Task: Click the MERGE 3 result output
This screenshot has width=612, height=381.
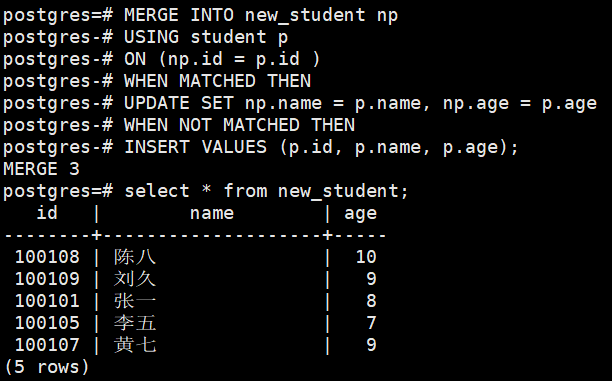Action: [41, 169]
